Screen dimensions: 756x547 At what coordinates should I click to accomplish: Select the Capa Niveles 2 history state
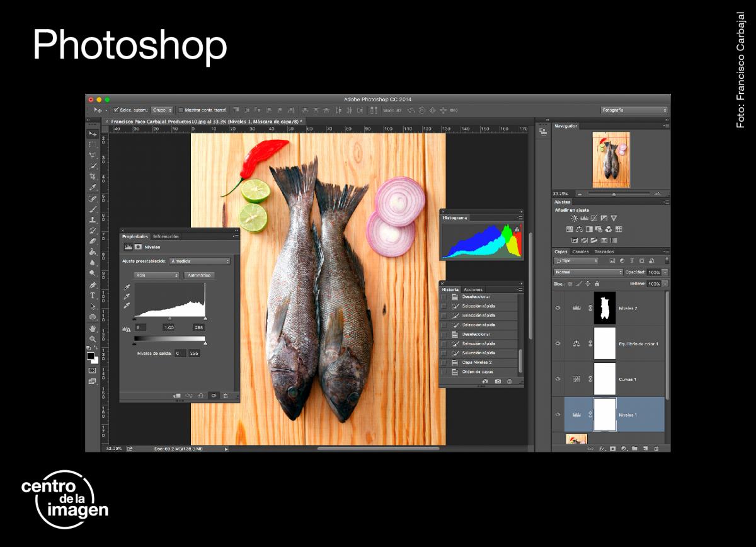pos(476,362)
